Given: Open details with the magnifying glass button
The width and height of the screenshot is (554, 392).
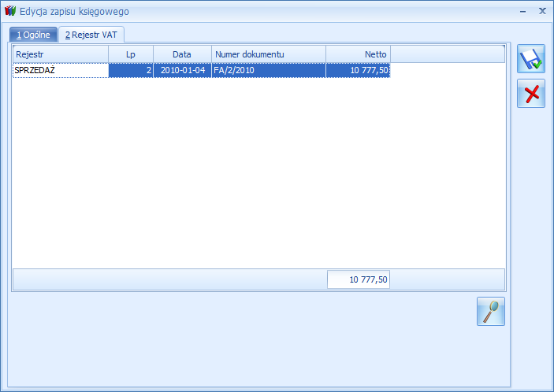Looking at the screenshot, I should click(x=491, y=311).
